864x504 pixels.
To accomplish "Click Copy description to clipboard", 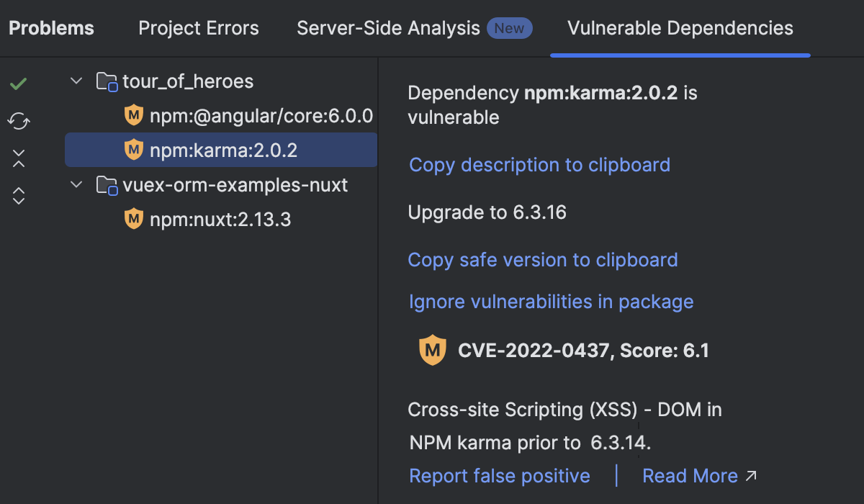I will pos(539,165).
